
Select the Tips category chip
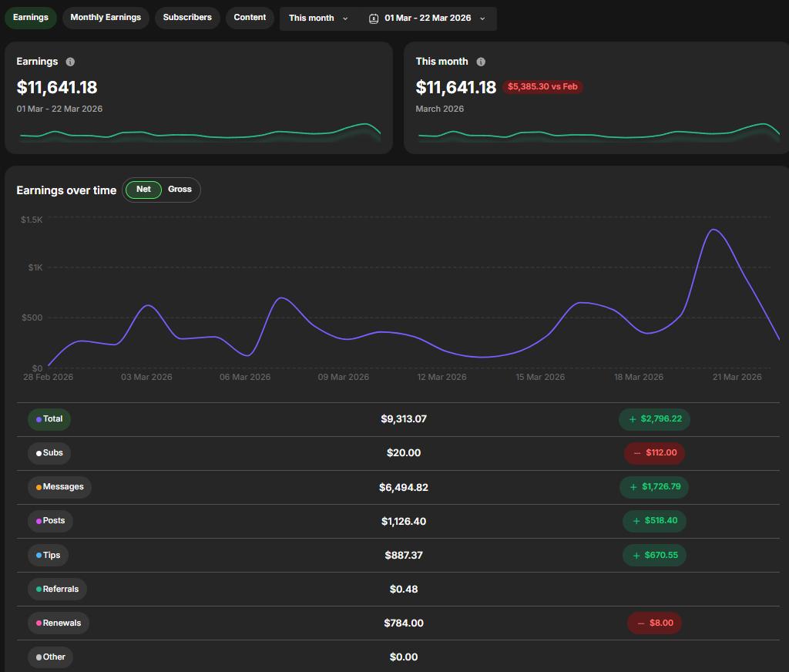(x=49, y=555)
